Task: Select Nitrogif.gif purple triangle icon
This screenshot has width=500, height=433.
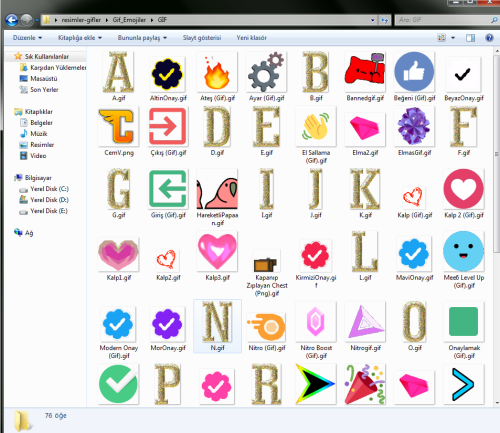Action: pyautogui.click(x=365, y=322)
